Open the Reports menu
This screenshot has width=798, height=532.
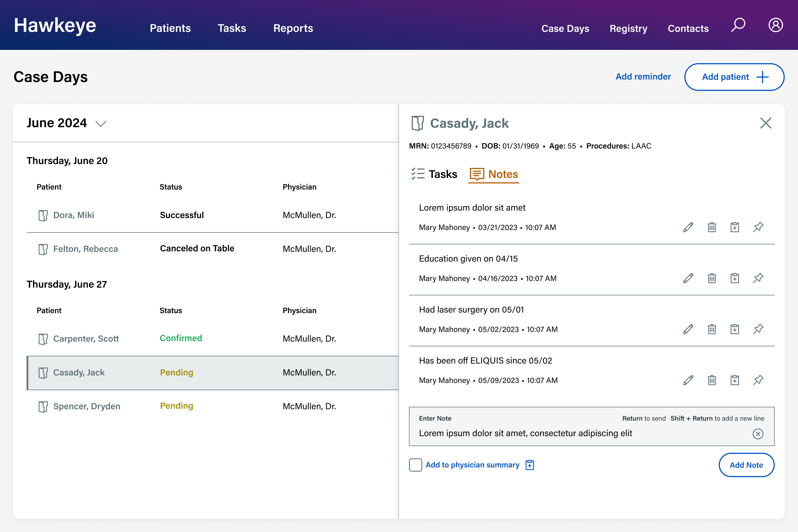click(293, 28)
